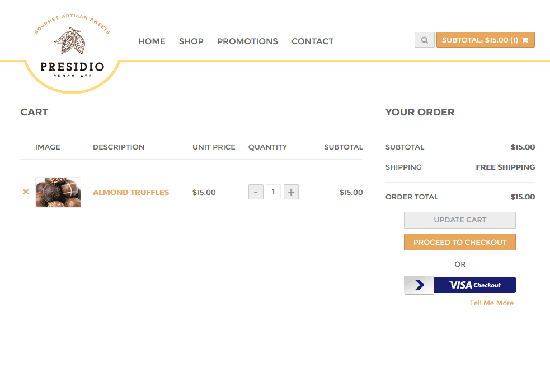This screenshot has height=386, width=550.
Task: Remove Almond Truffles with the X icon
Action: (x=26, y=192)
